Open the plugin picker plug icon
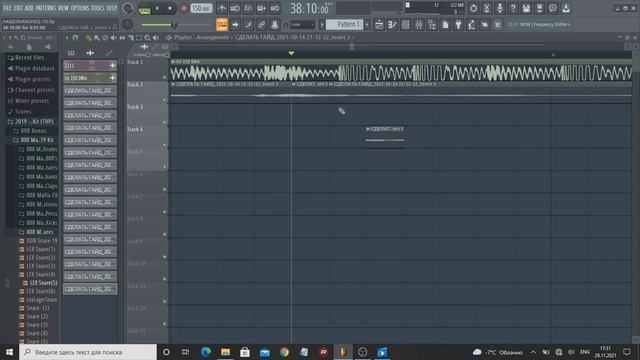Viewport: 640px width, 360px height. (458, 24)
